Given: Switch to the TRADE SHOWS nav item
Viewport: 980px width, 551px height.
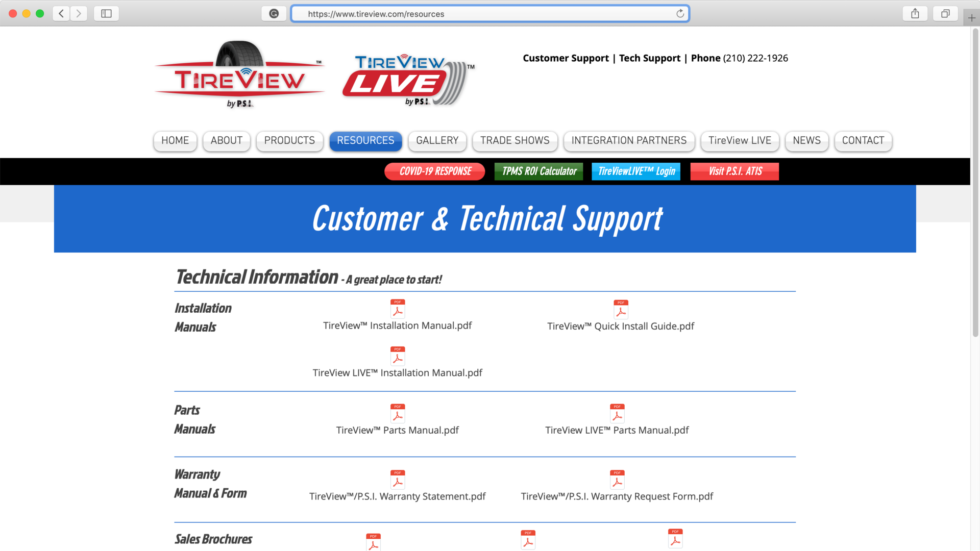Looking at the screenshot, I should 514,141.
